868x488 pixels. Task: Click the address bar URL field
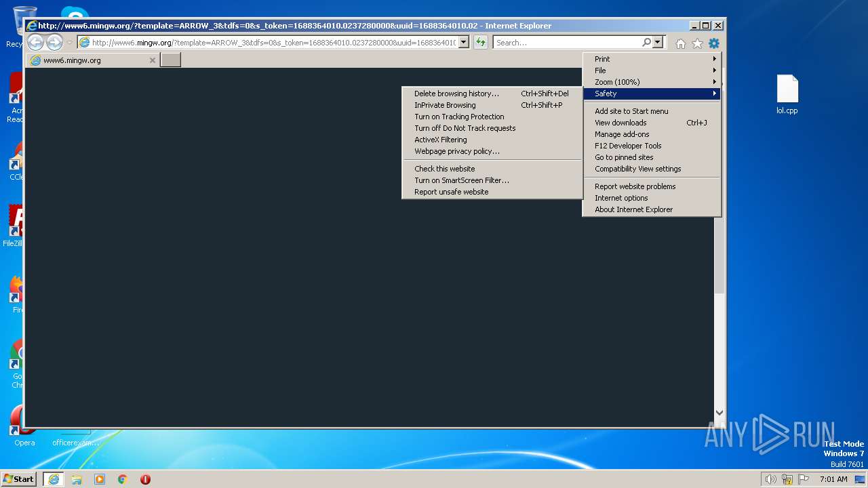(x=274, y=43)
